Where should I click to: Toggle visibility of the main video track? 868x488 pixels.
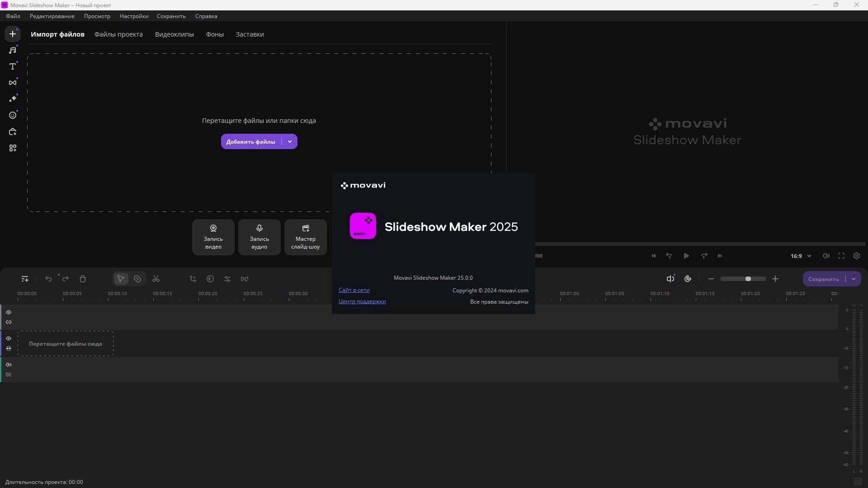9,338
